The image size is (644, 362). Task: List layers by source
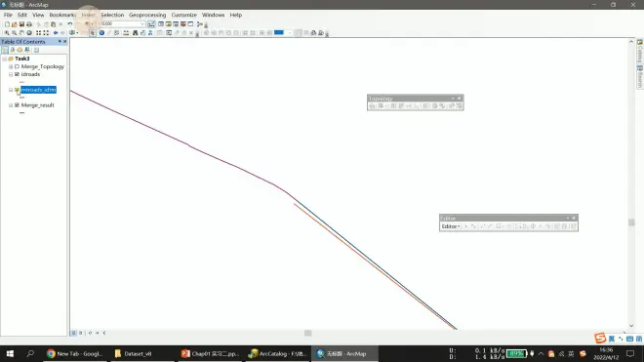13,50
